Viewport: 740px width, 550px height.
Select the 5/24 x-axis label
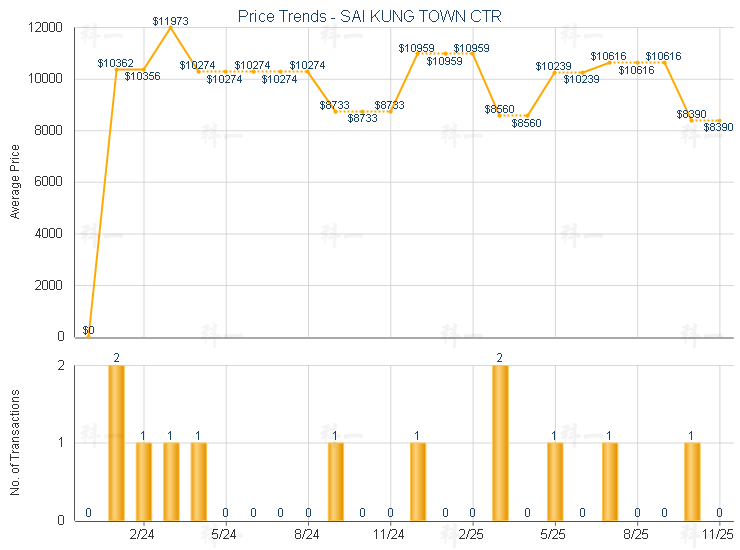[226, 535]
